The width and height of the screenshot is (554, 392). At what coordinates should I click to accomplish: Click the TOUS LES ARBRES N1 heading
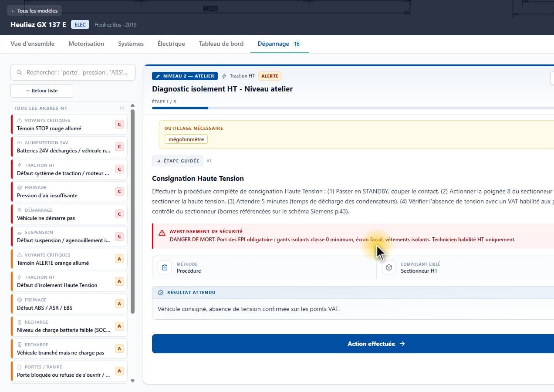[x=41, y=108]
